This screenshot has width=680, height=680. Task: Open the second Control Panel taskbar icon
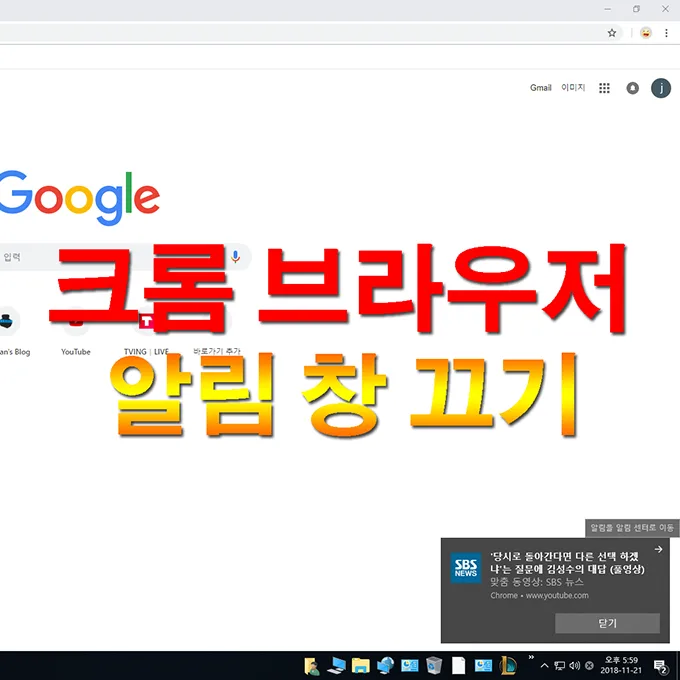(x=483, y=666)
